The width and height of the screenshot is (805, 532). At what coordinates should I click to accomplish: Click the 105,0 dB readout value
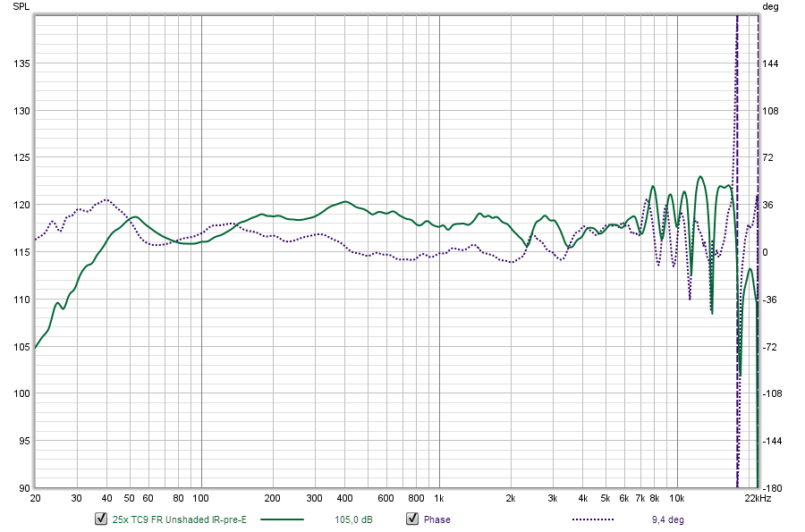(x=353, y=519)
